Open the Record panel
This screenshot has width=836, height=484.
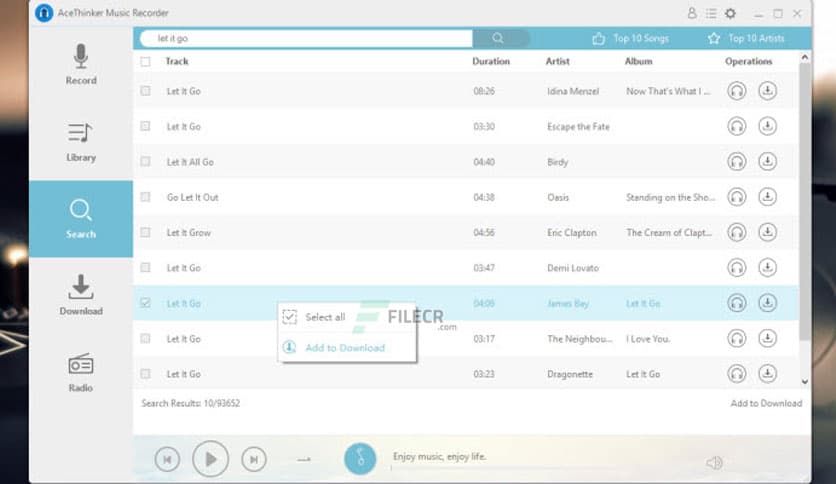(x=81, y=64)
